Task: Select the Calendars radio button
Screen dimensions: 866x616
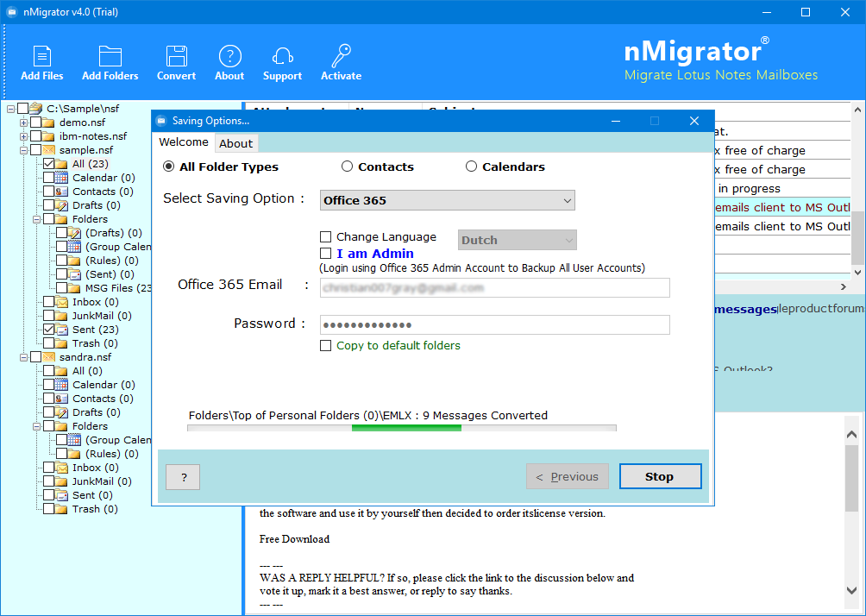Action: pos(471,167)
